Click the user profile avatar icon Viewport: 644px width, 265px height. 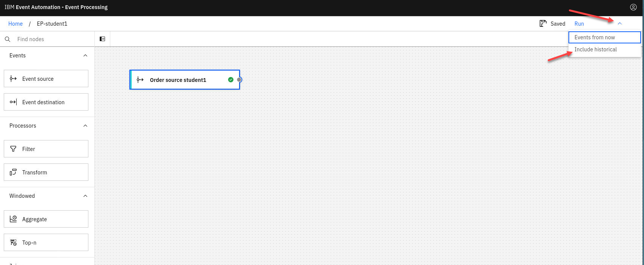point(633,7)
